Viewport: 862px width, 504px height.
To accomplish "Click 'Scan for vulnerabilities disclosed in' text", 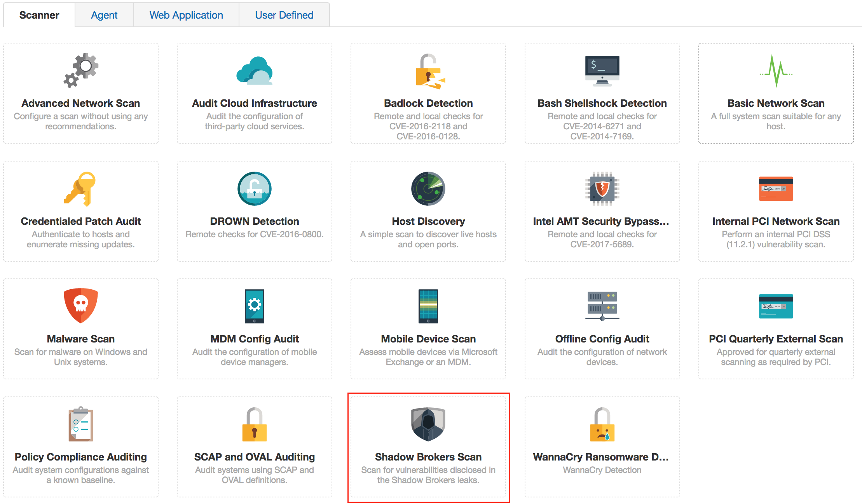I will point(428,470).
